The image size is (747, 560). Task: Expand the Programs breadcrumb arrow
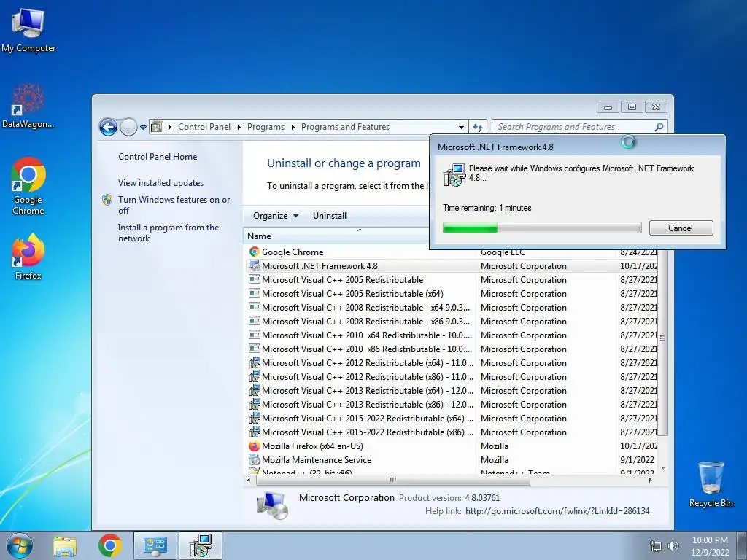pos(293,127)
